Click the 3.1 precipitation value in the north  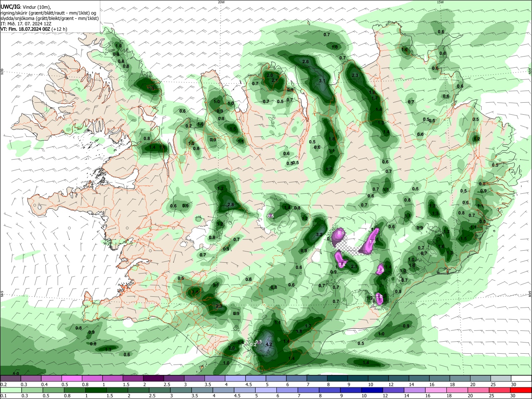(322, 81)
